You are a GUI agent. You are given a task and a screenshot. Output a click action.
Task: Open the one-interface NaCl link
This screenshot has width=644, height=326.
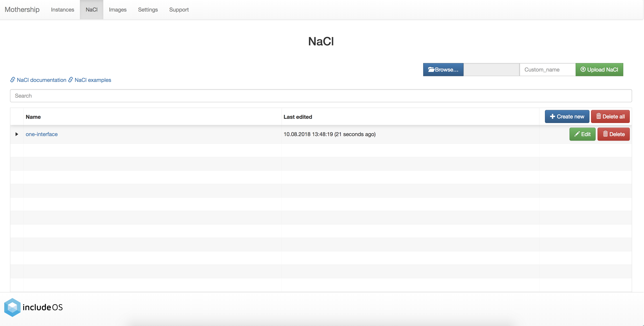tap(42, 134)
